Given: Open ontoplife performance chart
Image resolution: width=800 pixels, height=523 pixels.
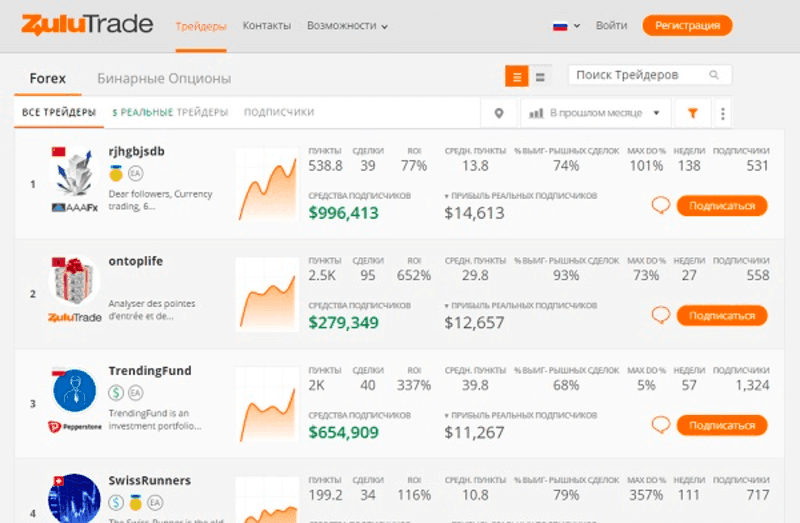Looking at the screenshot, I should [267, 294].
